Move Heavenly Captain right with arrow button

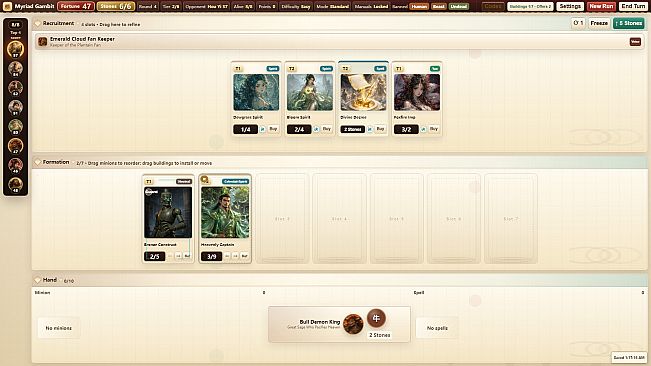point(235,256)
